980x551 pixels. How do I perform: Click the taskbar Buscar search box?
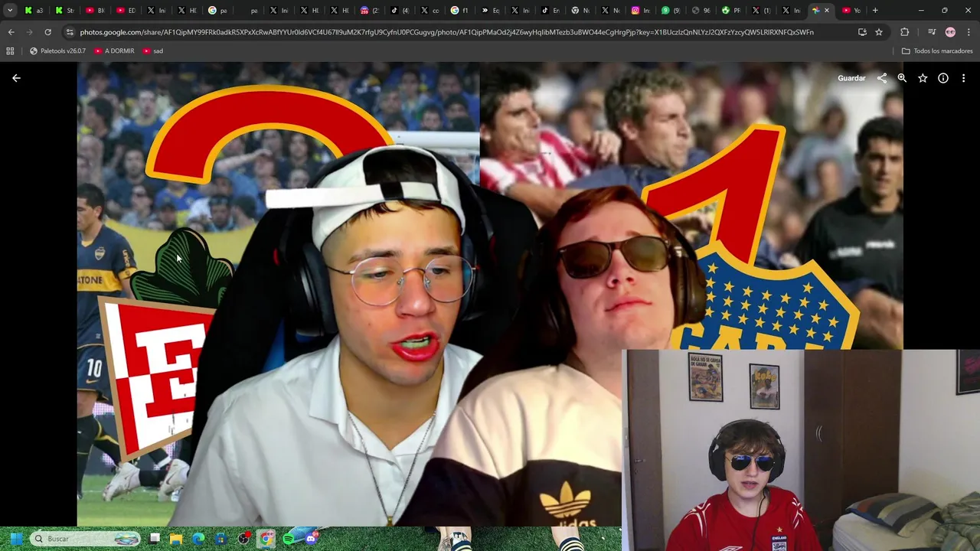86,539
